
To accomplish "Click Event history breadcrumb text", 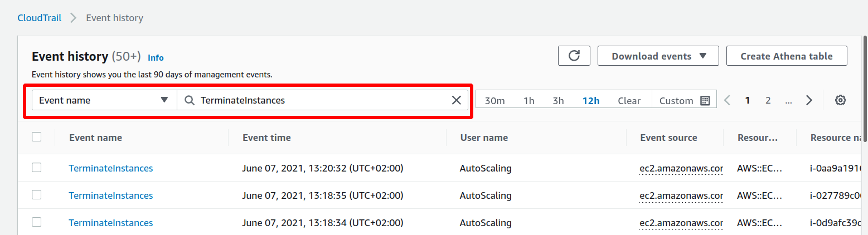I will [114, 18].
